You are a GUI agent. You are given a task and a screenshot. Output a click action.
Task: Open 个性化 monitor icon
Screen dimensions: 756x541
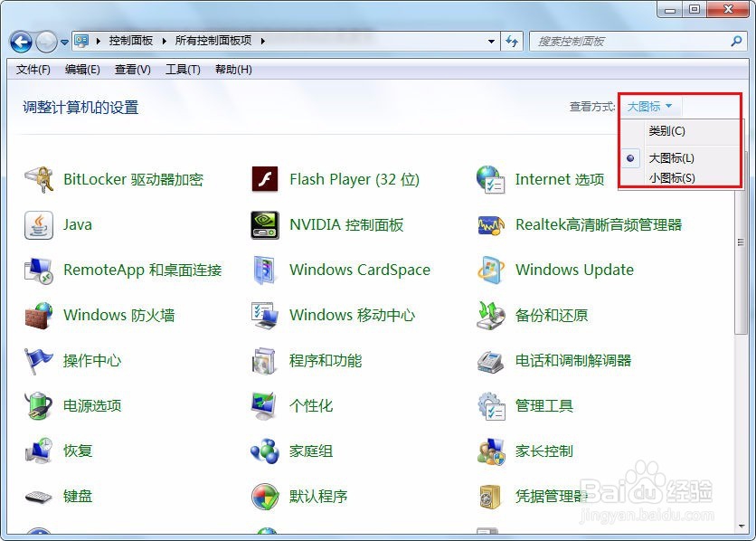point(265,406)
